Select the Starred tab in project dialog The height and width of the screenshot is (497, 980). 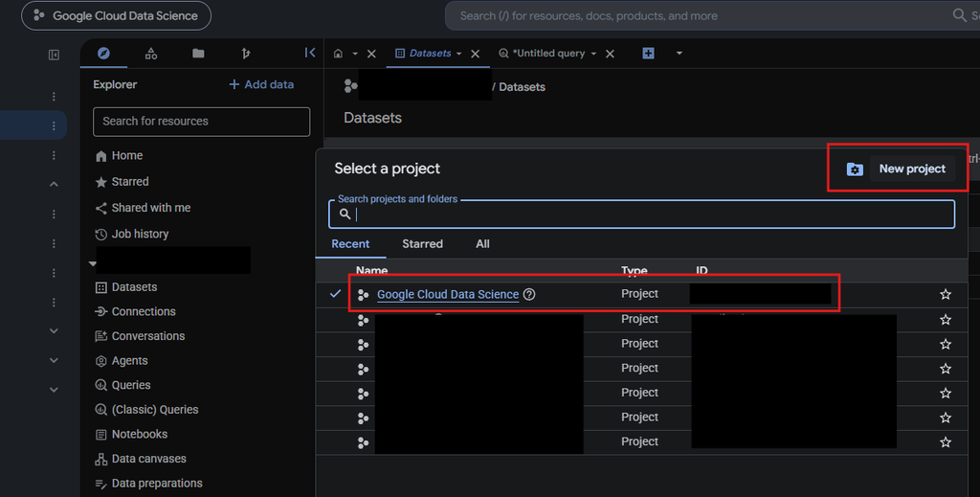coord(422,244)
